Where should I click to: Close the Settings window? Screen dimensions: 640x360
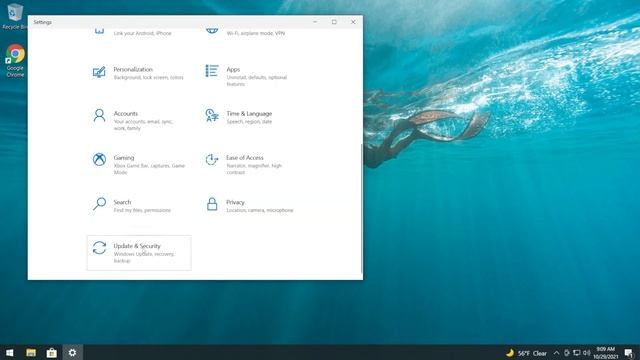tap(353, 22)
